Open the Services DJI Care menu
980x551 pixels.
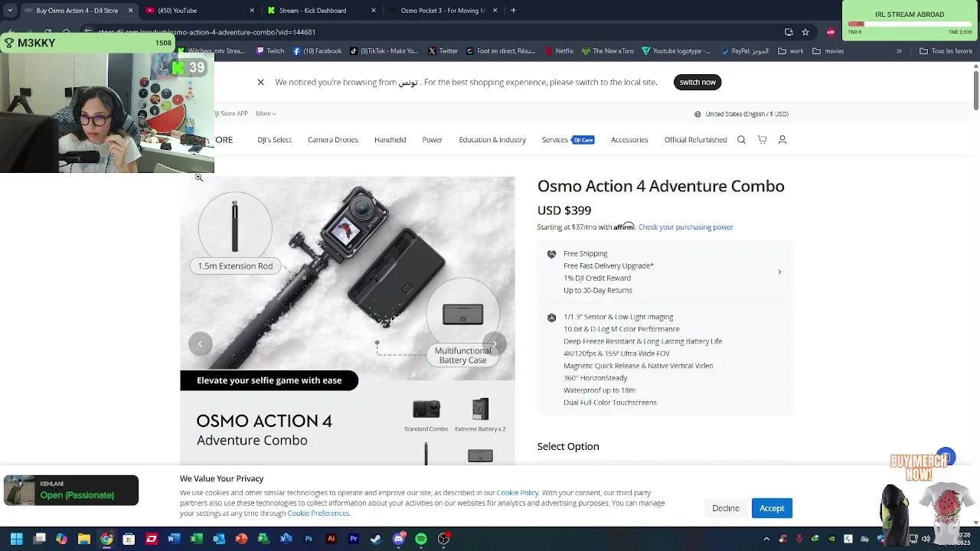(568, 140)
